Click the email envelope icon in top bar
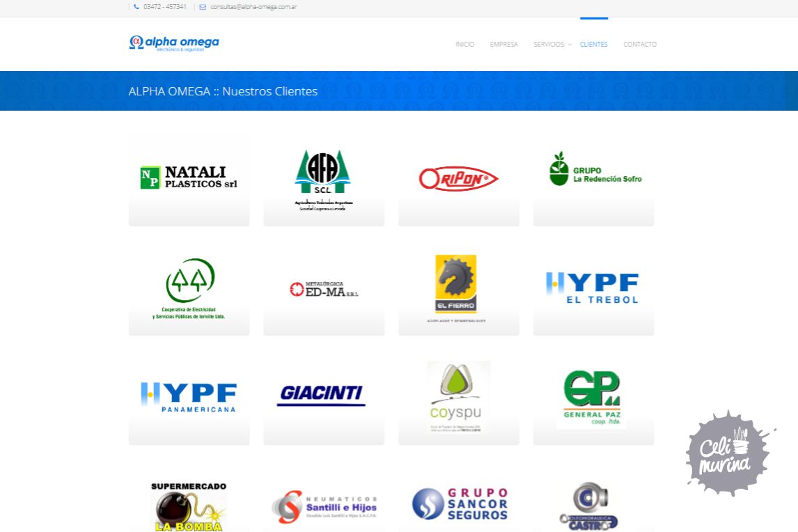The height and width of the screenshot is (532, 798). coord(203,7)
